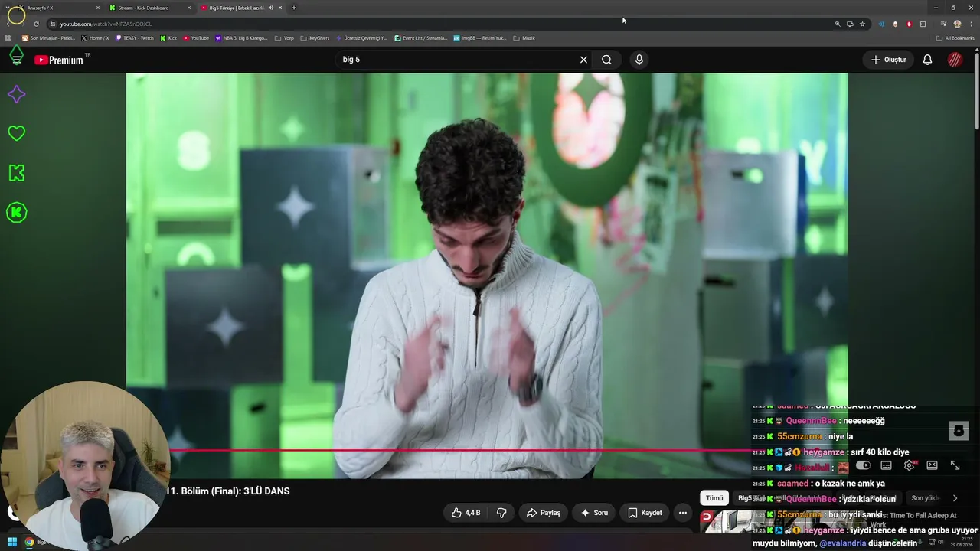Open the 'Home / X' bookmark
This screenshot has width=980, height=551.
click(x=96, y=38)
